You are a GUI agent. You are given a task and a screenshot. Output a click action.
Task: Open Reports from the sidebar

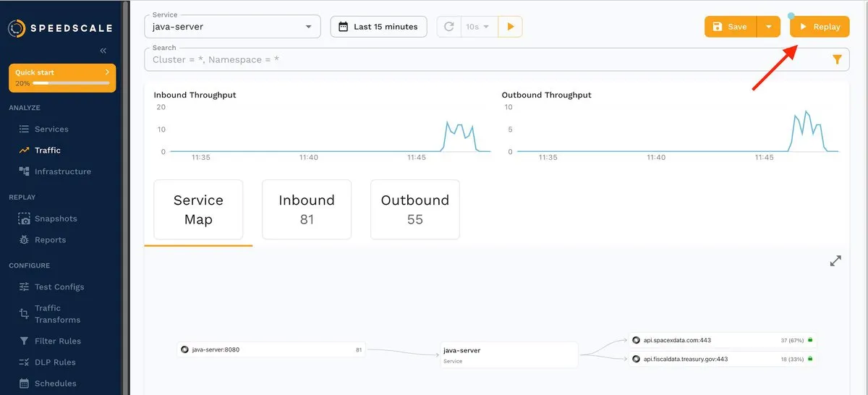pyautogui.click(x=50, y=239)
